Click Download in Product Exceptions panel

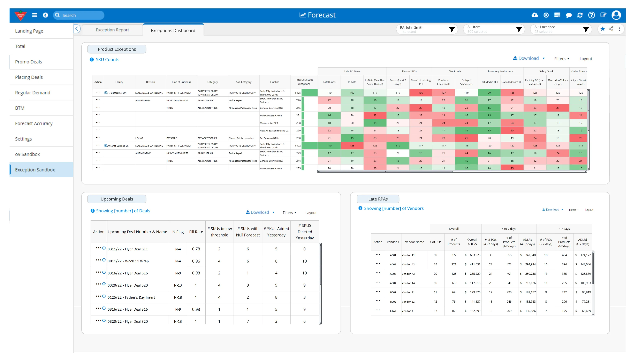pyautogui.click(x=526, y=58)
